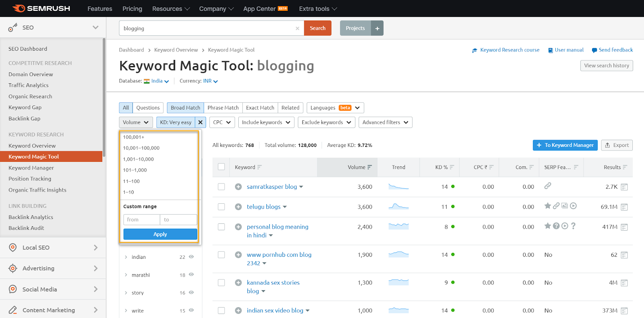Click link SERP feature for samratkasper blog
The height and width of the screenshot is (318, 644).
tap(548, 186)
